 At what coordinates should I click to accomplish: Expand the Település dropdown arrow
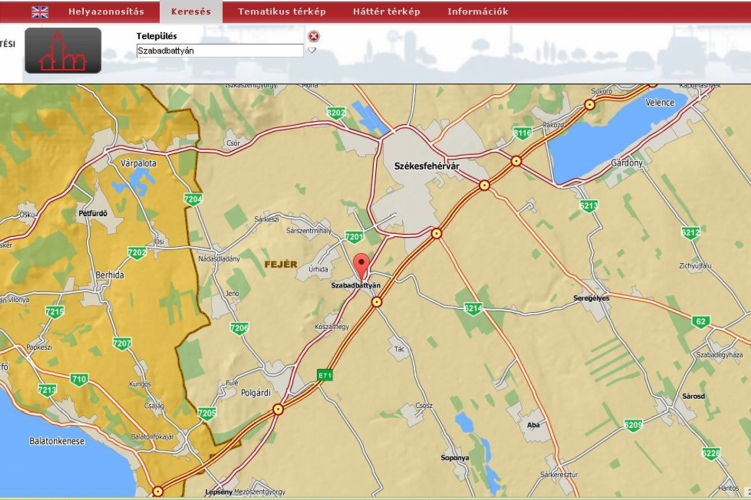[x=312, y=50]
